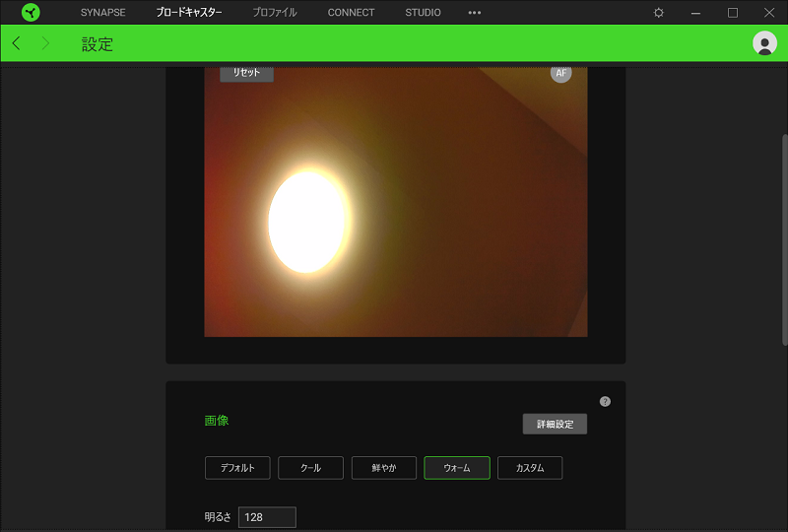This screenshot has height=532, width=788.
Task: Open help via the question mark icon
Action: click(605, 401)
